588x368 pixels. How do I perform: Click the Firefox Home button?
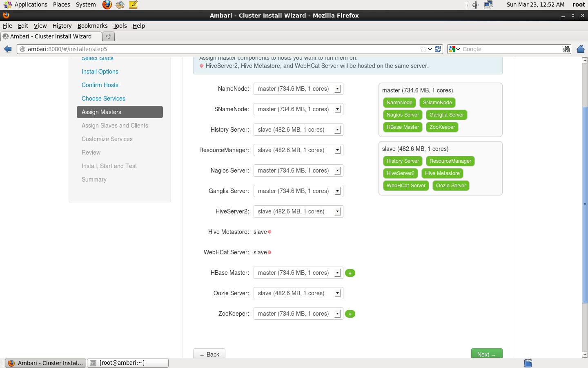coord(580,49)
